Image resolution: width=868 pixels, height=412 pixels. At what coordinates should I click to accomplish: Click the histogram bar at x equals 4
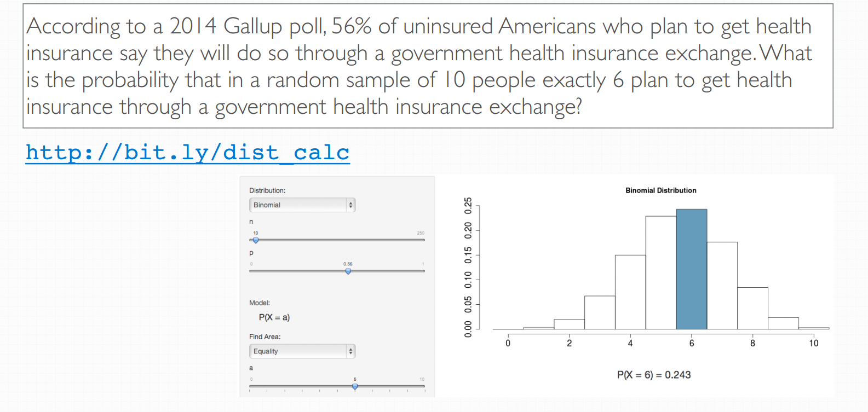coord(630,292)
